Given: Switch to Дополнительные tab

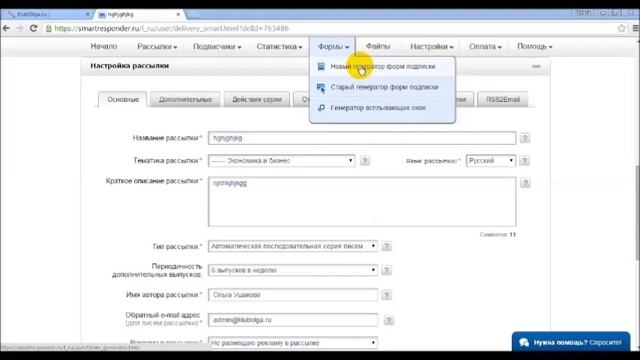Looking at the screenshot, I should pyautogui.click(x=185, y=99).
